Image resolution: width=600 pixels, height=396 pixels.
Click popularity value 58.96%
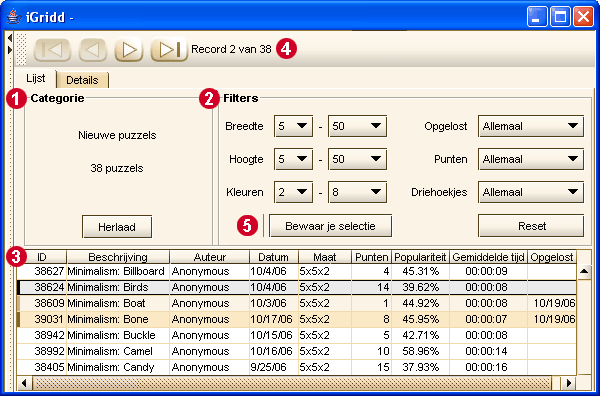421,351
